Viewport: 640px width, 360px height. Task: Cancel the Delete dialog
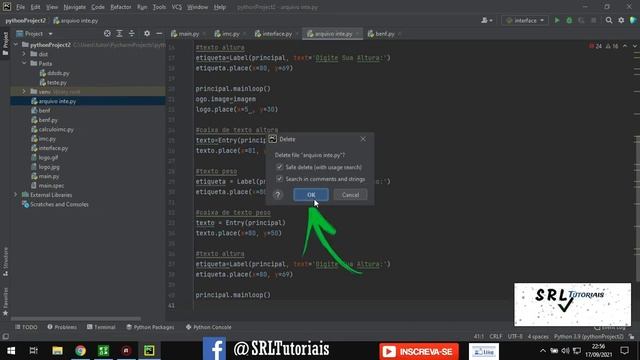click(x=350, y=195)
